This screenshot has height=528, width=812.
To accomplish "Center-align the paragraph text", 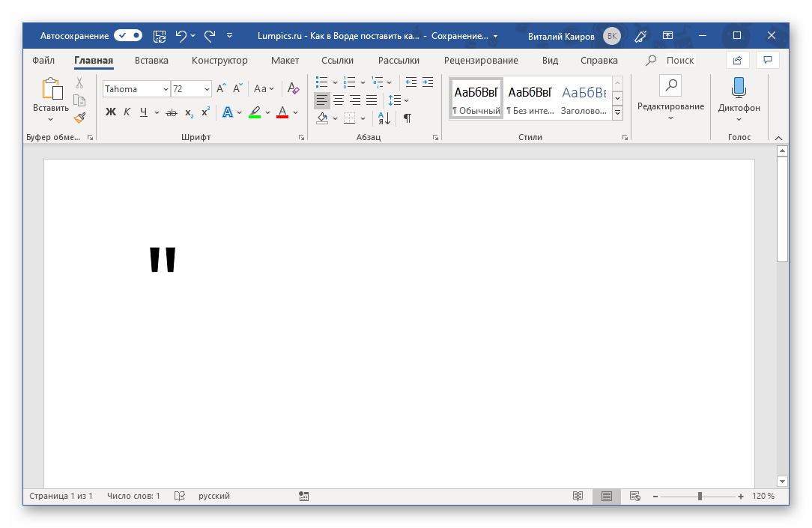I will [x=339, y=100].
